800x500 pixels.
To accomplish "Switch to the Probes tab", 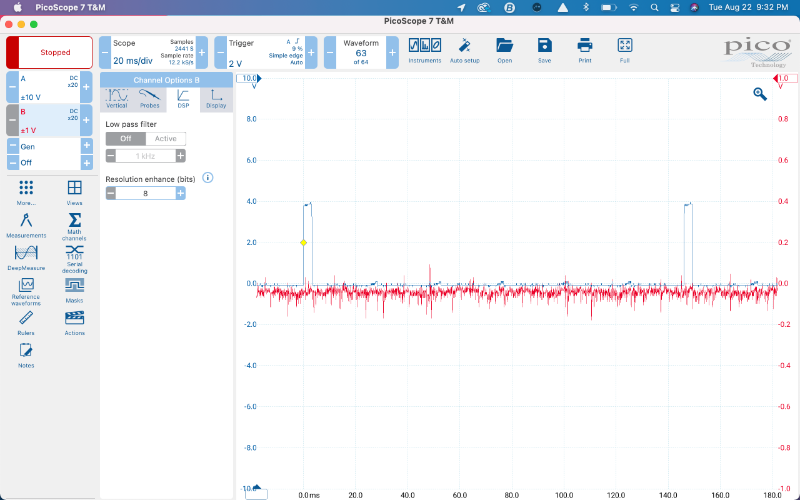I will (150, 98).
